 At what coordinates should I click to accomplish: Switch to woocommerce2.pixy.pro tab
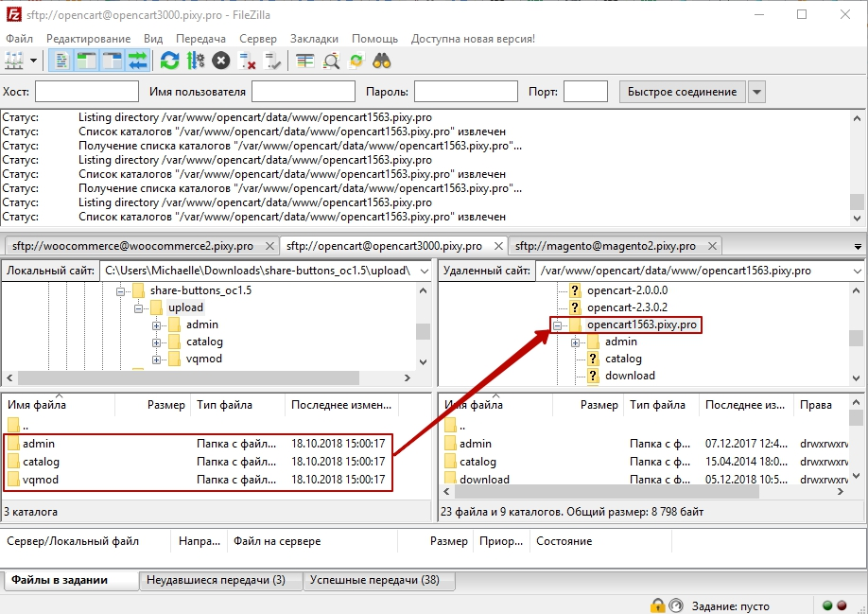coord(133,246)
